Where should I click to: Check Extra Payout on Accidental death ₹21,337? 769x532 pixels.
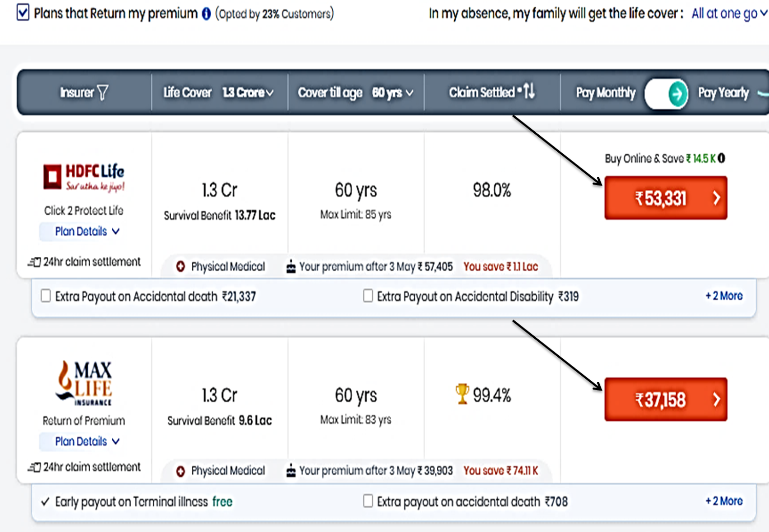coord(46,296)
